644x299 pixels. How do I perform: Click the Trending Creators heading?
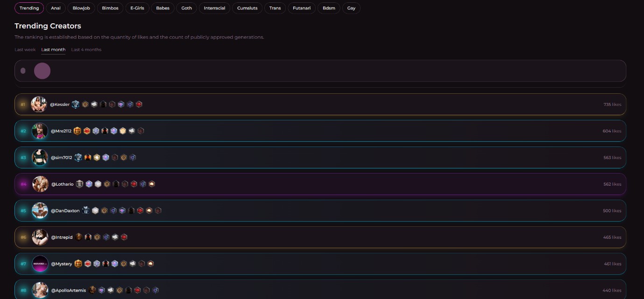pyautogui.click(x=48, y=26)
